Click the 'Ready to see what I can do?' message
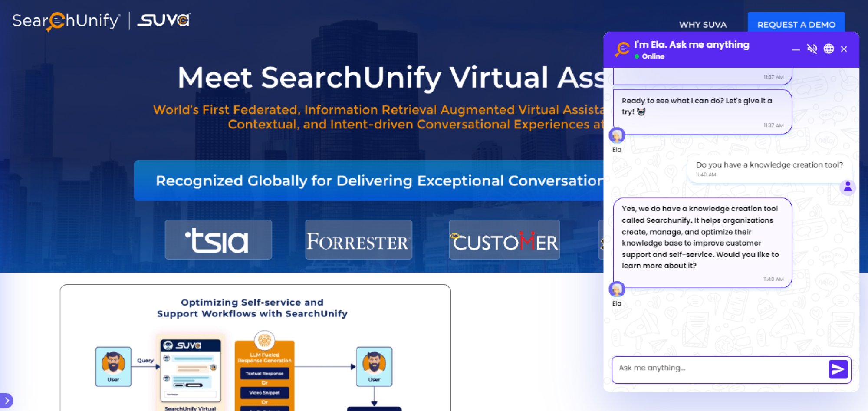The image size is (868, 411). 702,112
